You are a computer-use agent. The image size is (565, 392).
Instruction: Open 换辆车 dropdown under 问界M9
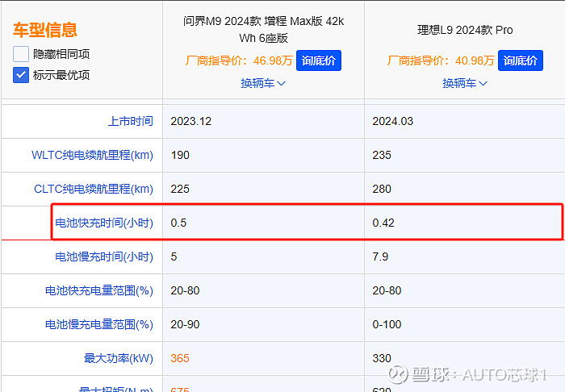[x=263, y=83]
